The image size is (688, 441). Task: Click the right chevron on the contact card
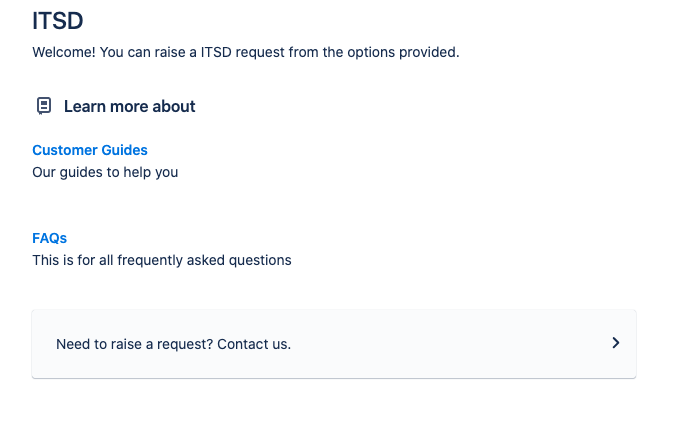coord(615,343)
